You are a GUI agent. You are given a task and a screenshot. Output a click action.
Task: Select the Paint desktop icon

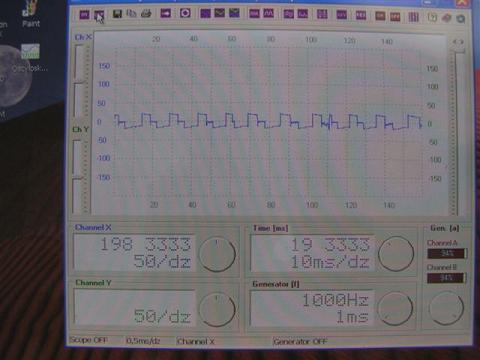click(x=30, y=15)
